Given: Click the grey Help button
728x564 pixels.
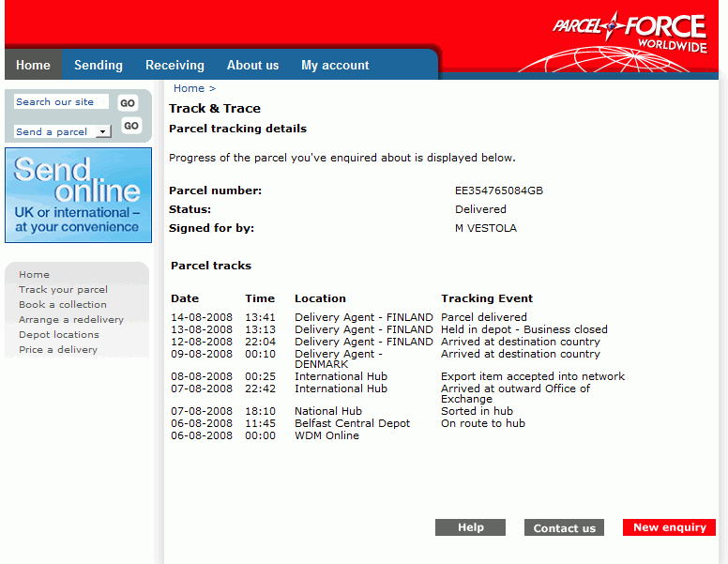Looking at the screenshot, I should (470, 527).
